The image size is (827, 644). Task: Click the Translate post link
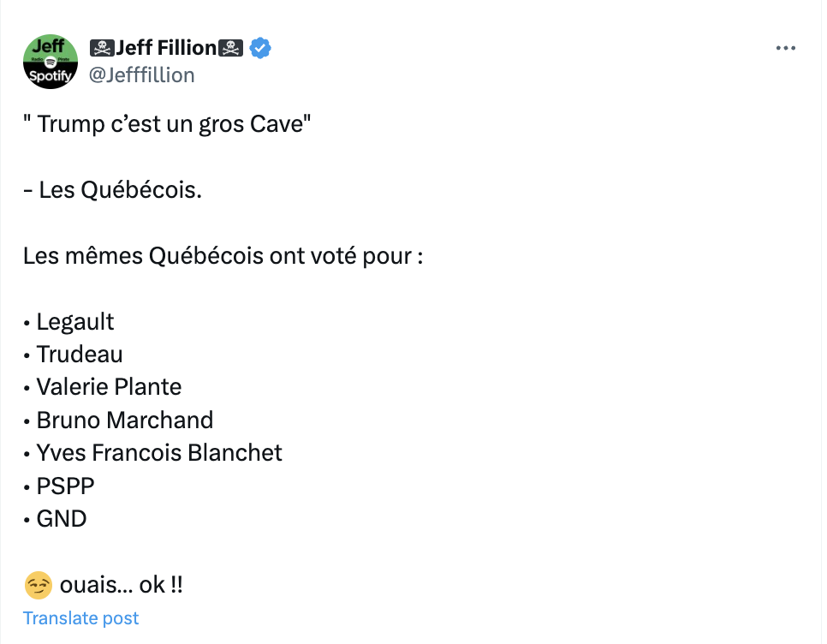(80, 618)
